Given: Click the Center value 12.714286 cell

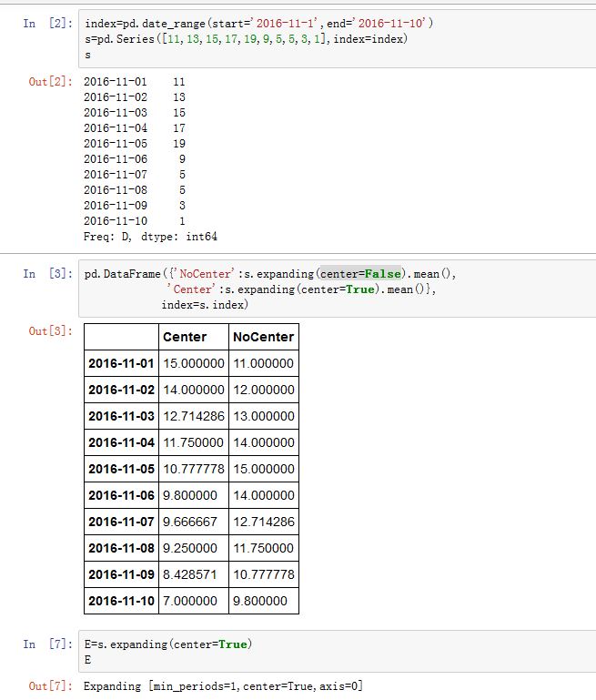Looking at the screenshot, I should click(x=192, y=416).
